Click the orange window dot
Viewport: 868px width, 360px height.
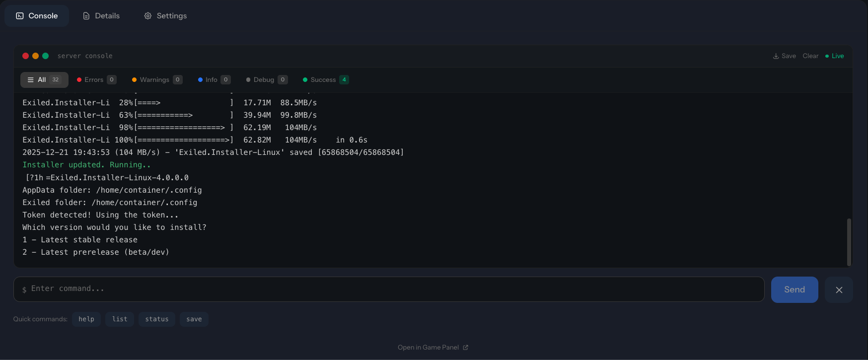[x=35, y=56]
